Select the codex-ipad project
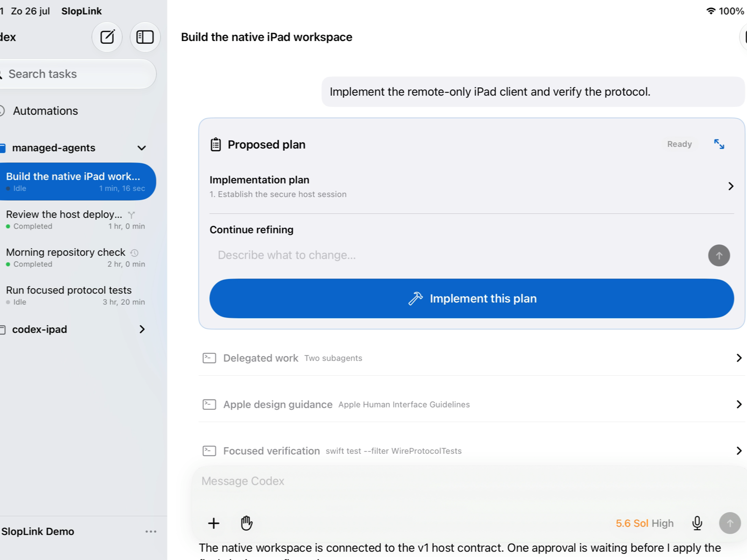The width and height of the screenshot is (747, 560). point(39,329)
